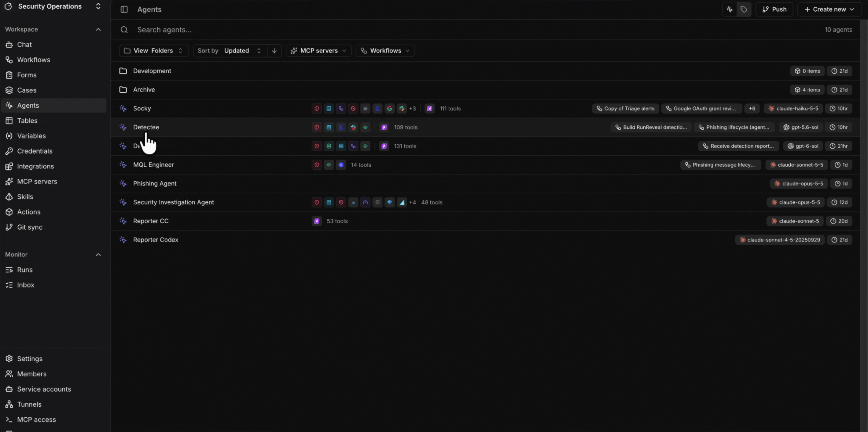Open the Phishing Agent row
The image size is (868, 432).
(x=486, y=184)
